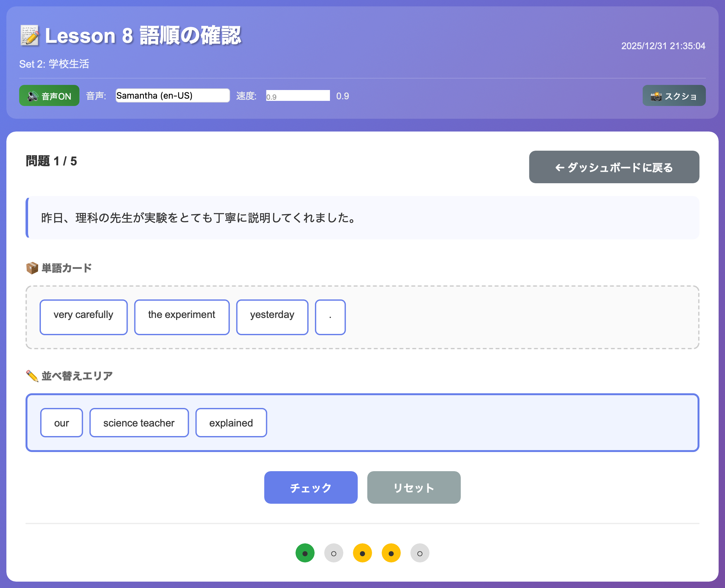Toggle the 音声ON sound button
Image resolution: width=725 pixels, height=588 pixels.
tap(49, 96)
